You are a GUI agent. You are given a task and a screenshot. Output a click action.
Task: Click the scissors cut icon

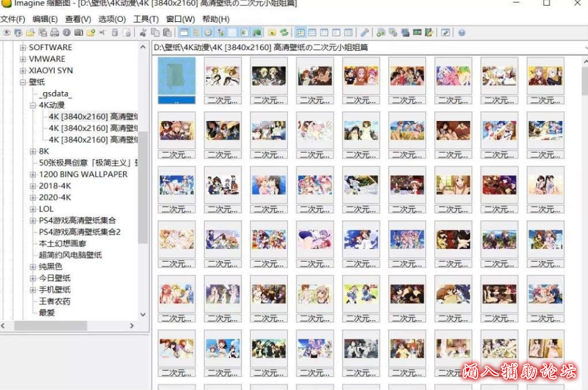143,33
